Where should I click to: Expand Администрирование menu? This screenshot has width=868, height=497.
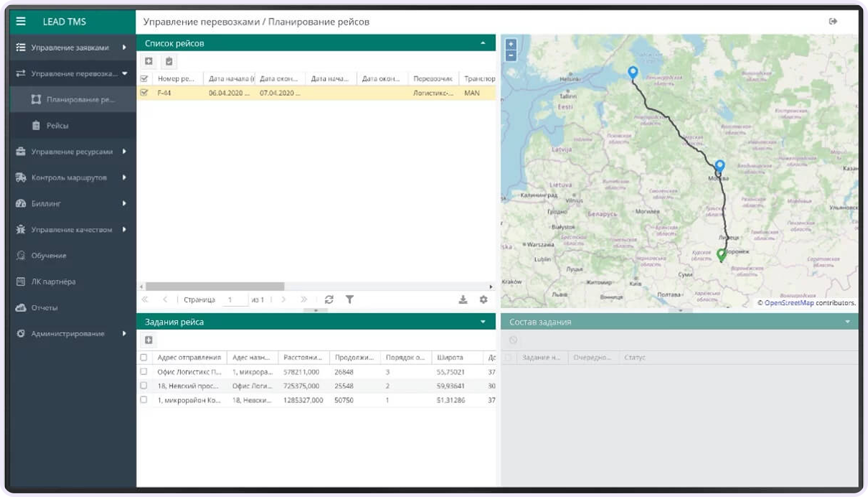[72, 333]
